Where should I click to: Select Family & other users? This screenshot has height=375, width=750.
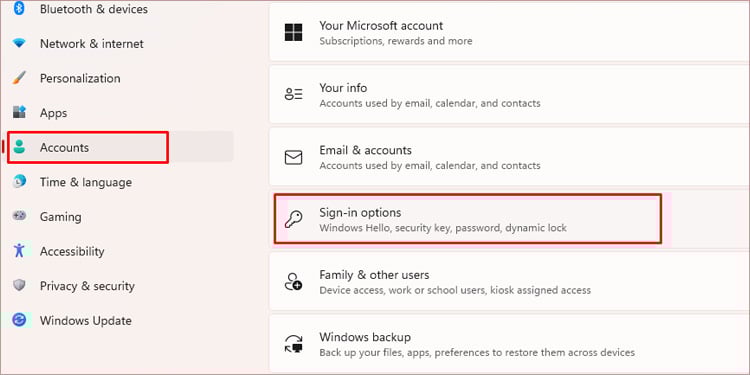pos(509,282)
